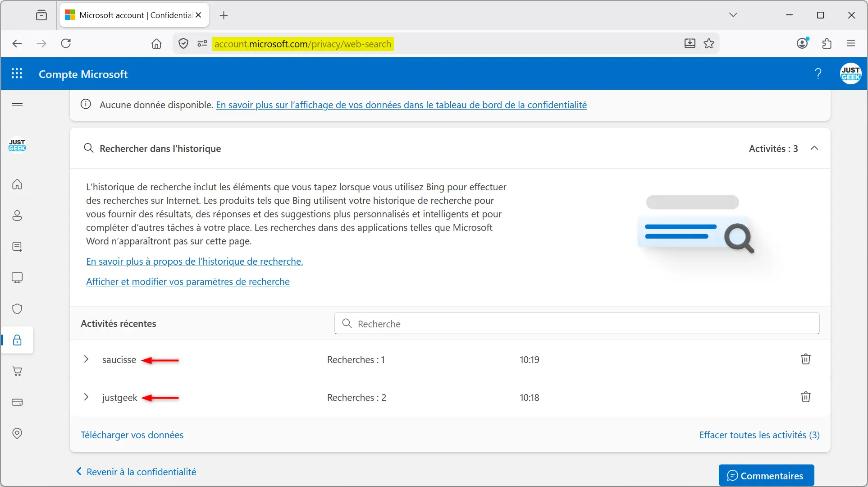Select the saucisse search term text
Viewport: 868px width, 487px height.
tap(119, 360)
